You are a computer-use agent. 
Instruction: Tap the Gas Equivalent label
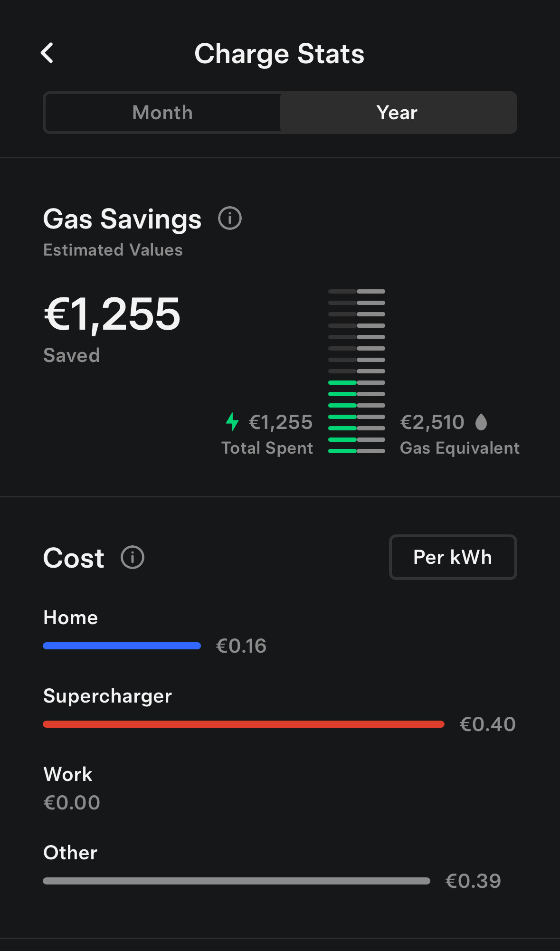pos(459,448)
